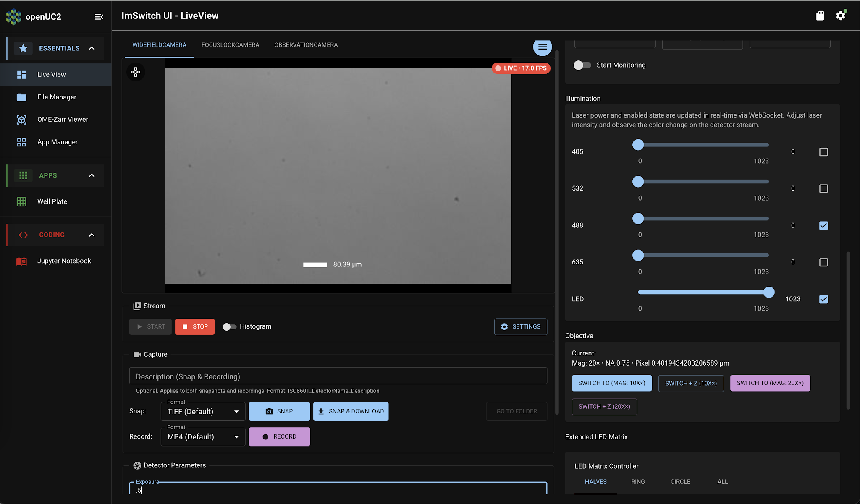Open the File Manager
Image resolution: width=860 pixels, height=504 pixels.
click(56, 97)
